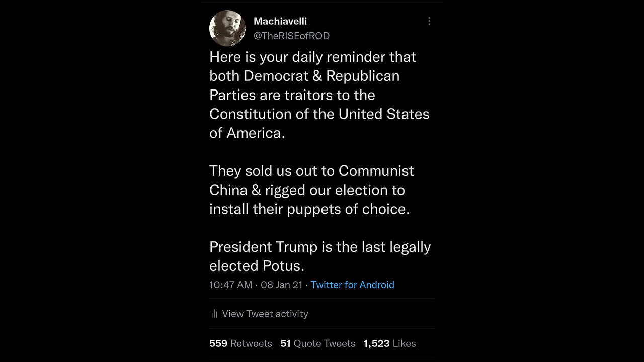The width and height of the screenshot is (644, 362).
Task: Open the Machiavelli profile avatar photo
Action: (227, 28)
